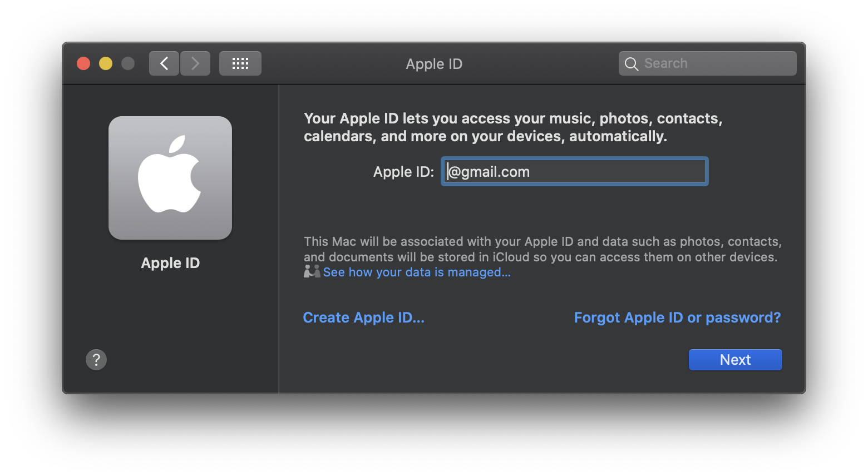
Task: Click the bold Apple ID description heading
Action: point(513,127)
